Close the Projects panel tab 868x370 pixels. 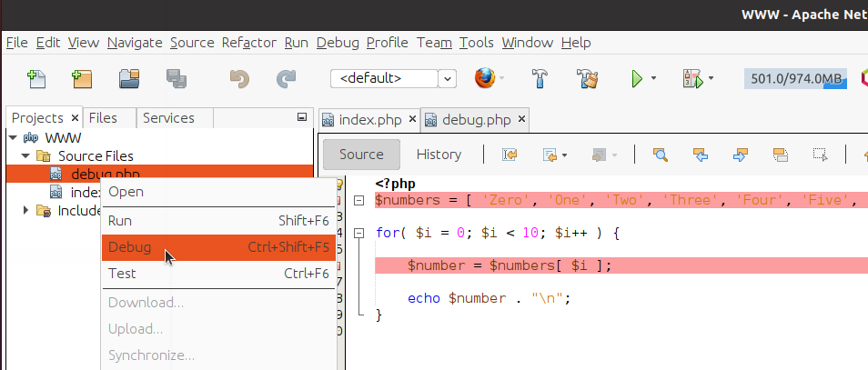76,118
